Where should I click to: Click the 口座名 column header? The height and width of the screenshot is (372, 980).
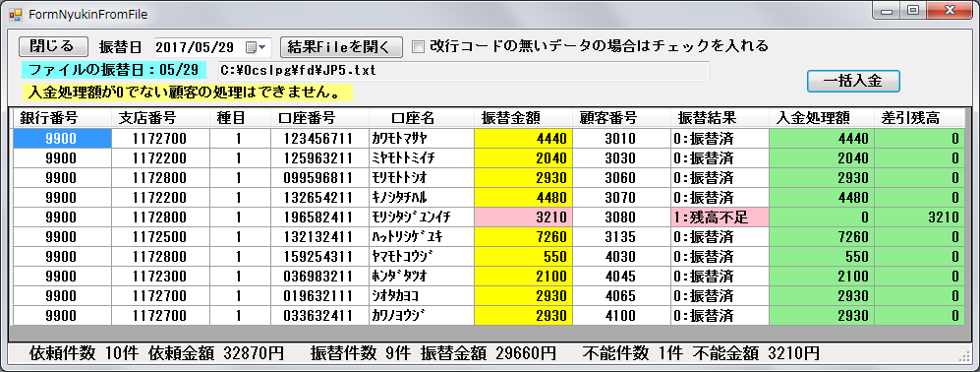coord(422,118)
